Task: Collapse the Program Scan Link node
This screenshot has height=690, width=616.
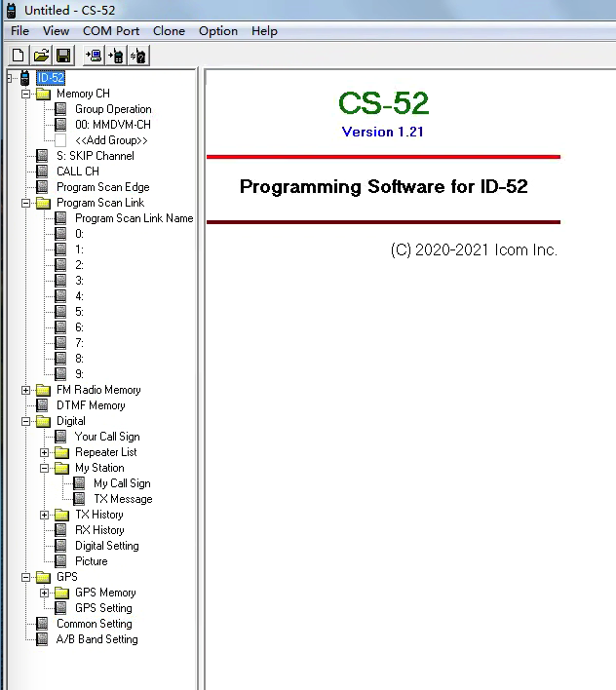Action: 26,203
